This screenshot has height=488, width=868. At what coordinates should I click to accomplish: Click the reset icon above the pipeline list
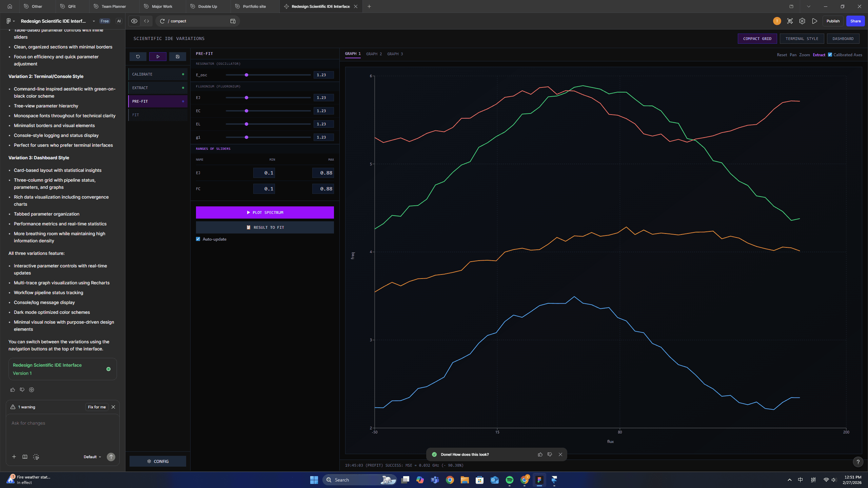click(138, 57)
